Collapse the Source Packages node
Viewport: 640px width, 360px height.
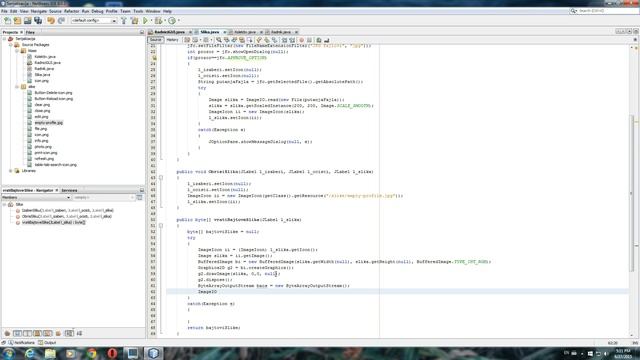coord(11,44)
